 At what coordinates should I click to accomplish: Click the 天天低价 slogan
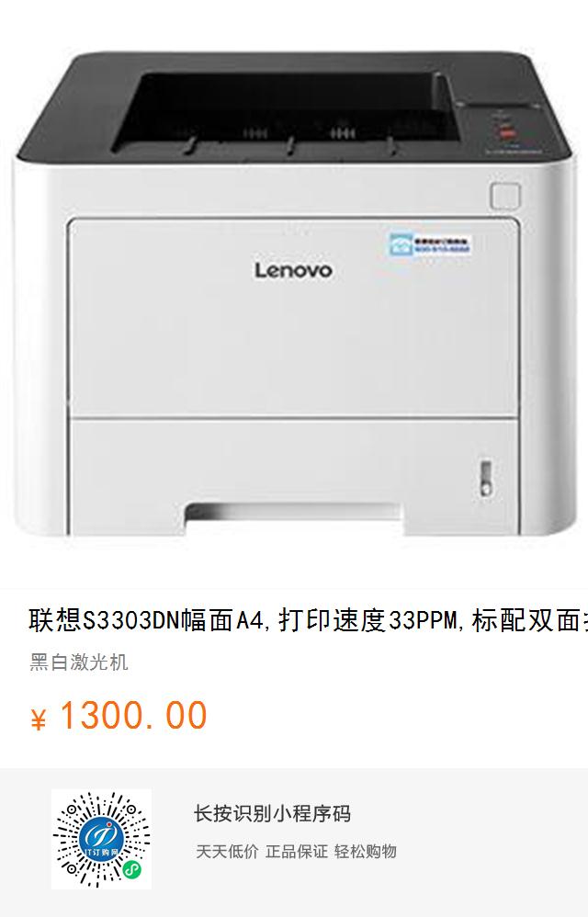(x=227, y=851)
